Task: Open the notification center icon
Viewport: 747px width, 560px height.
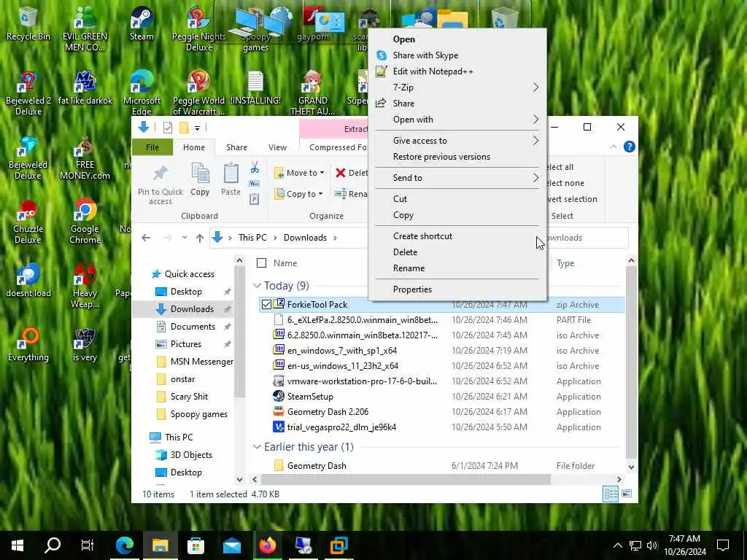Action: (723, 545)
